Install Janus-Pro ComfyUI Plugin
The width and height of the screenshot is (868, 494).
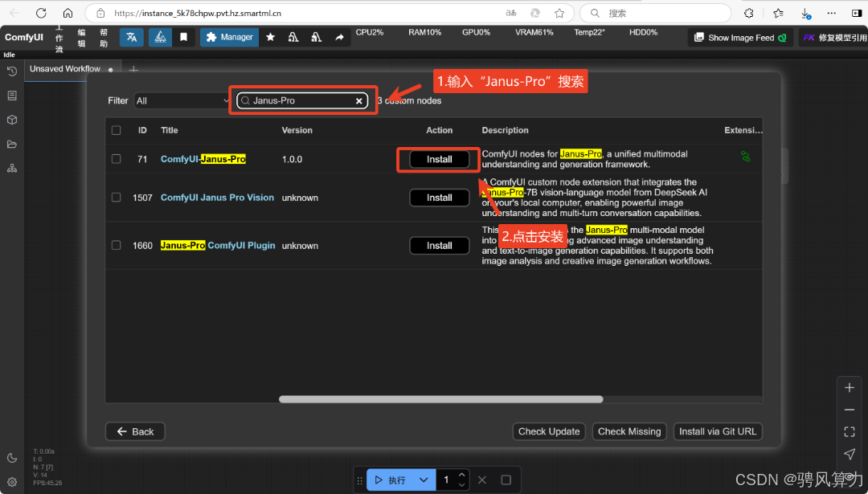point(439,245)
